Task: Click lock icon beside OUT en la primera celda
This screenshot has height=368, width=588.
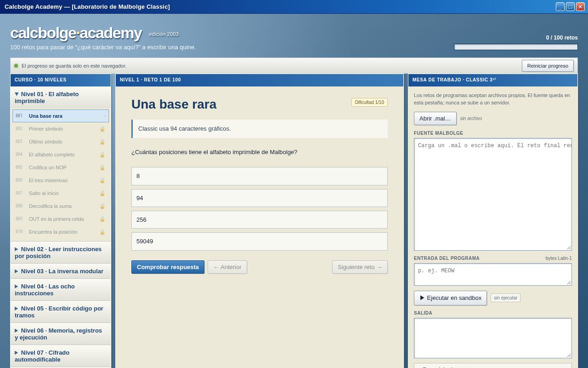Action: [102, 219]
